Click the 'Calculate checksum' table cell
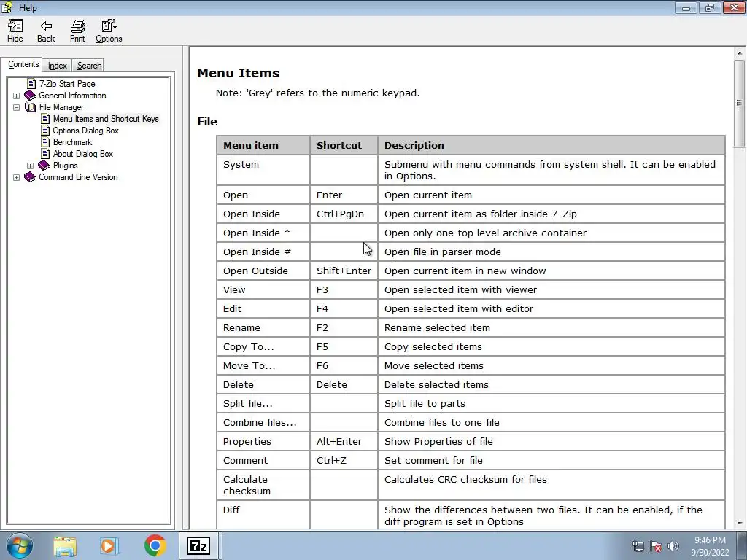The image size is (747, 560). pyautogui.click(x=263, y=485)
